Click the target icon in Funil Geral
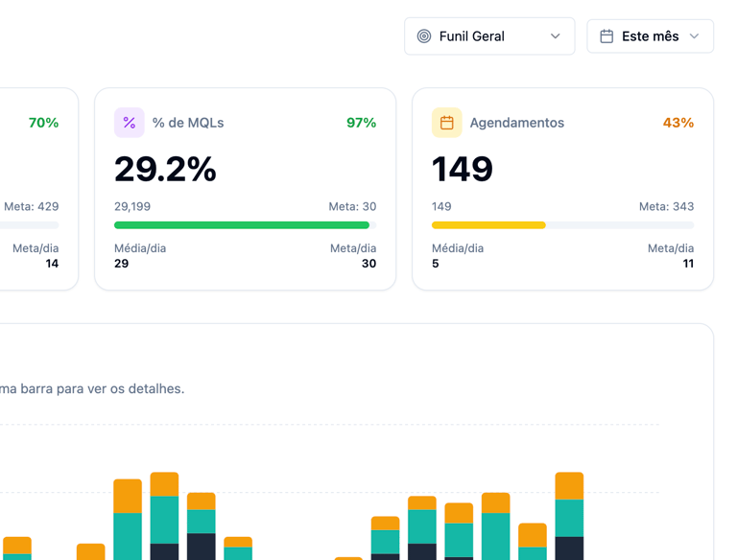This screenshot has height=560, width=737. click(x=424, y=36)
